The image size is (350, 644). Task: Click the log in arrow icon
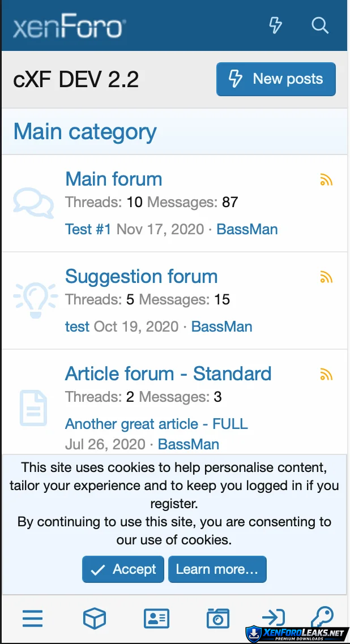[273, 617]
